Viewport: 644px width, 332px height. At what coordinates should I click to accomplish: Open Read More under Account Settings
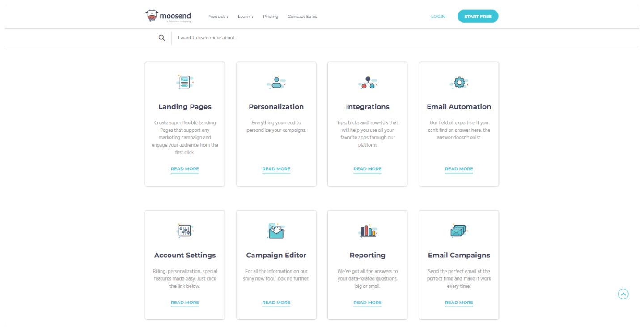click(185, 303)
